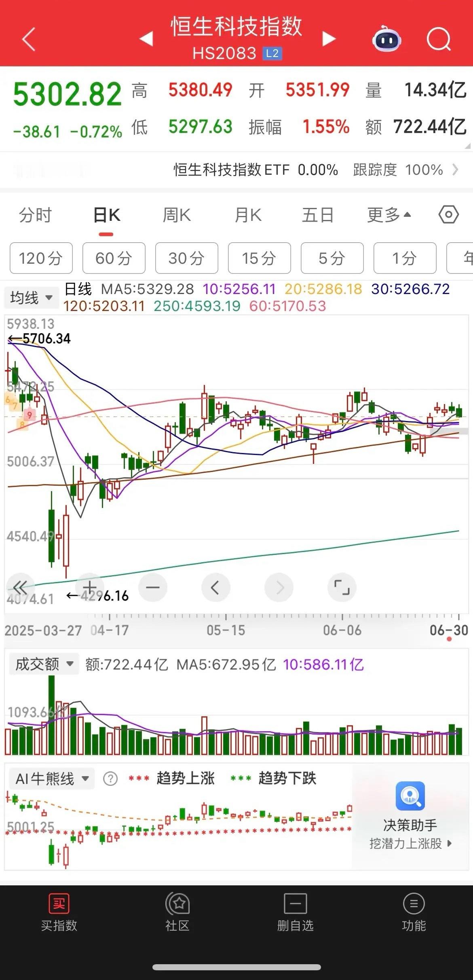473x980 pixels.
Task: Tap the 振幅 1.55% value
Action: 326,127
